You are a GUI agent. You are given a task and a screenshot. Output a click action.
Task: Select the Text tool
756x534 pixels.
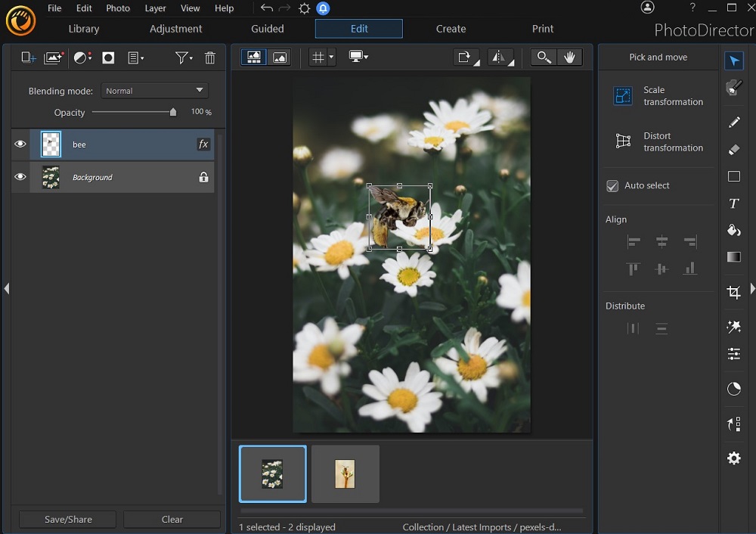pos(734,203)
